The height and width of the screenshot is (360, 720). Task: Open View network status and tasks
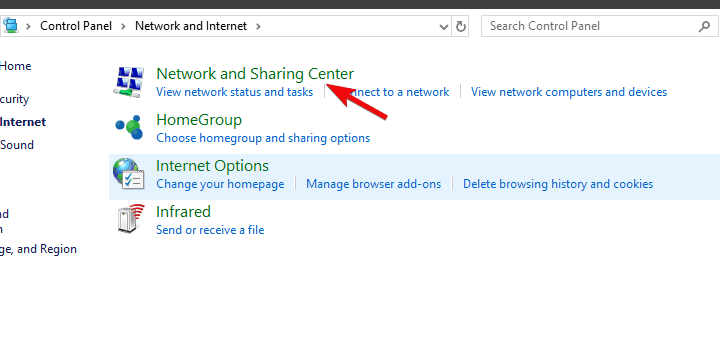tap(234, 92)
